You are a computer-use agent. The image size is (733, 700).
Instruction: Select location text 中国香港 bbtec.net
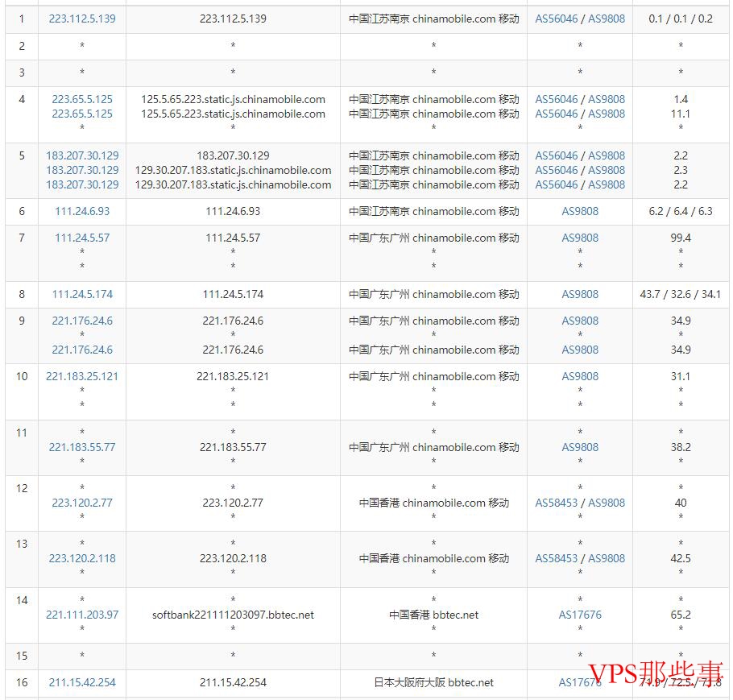pos(433,615)
